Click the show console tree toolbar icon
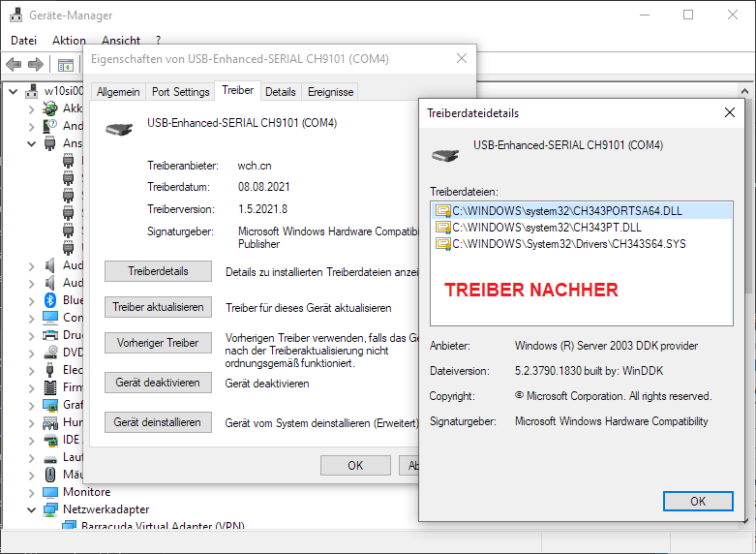 pyautogui.click(x=65, y=65)
